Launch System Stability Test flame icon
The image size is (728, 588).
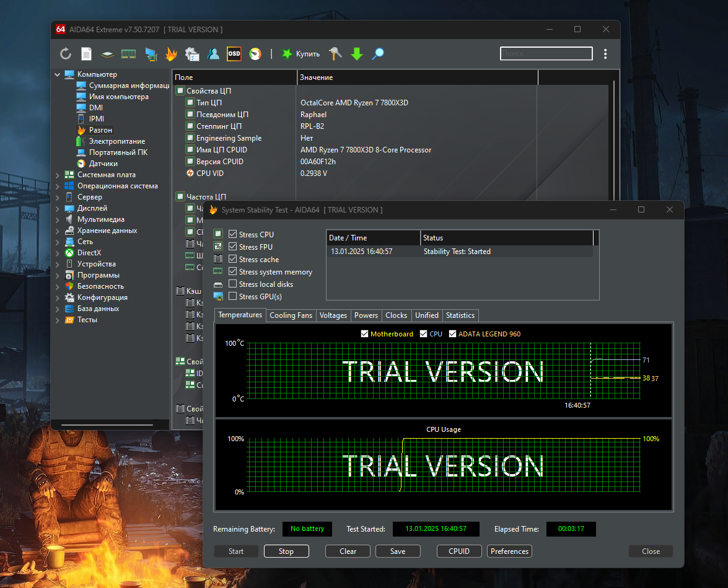(171, 55)
